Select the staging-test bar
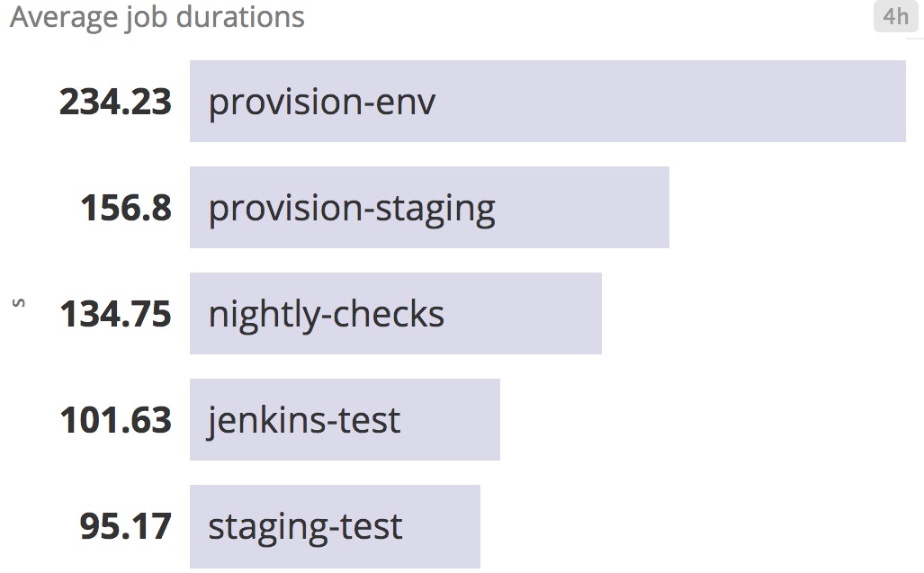The width and height of the screenshot is (924, 573). pyautogui.click(x=335, y=526)
